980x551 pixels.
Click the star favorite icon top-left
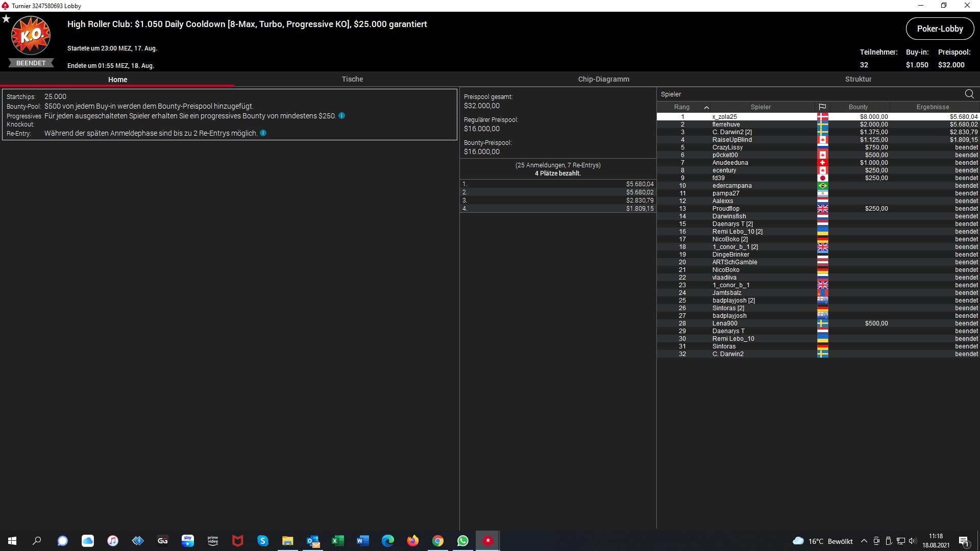[6, 19]
